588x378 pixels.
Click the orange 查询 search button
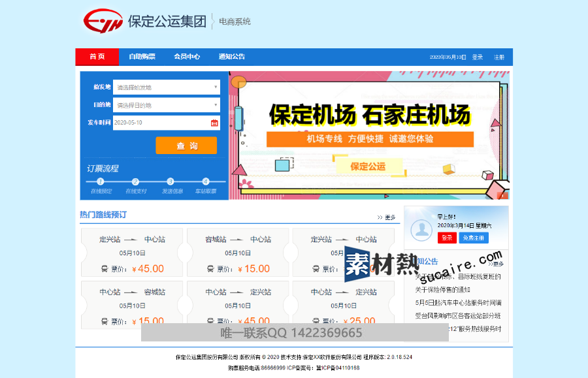[186, 146]
